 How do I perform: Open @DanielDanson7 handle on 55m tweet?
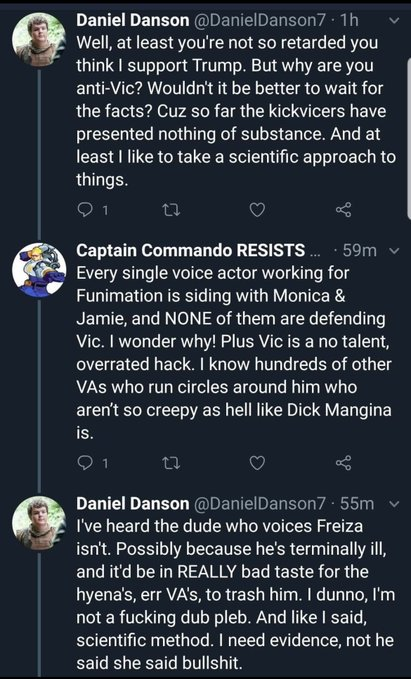259,504
